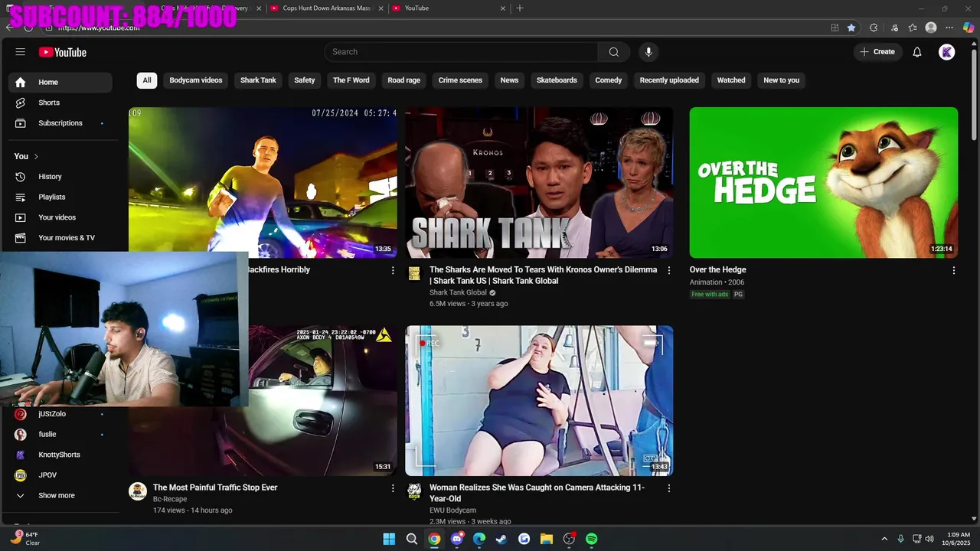This screenshot has width=980, height=551.
Task: Select the All filter chip
Action: coord(147,80)
